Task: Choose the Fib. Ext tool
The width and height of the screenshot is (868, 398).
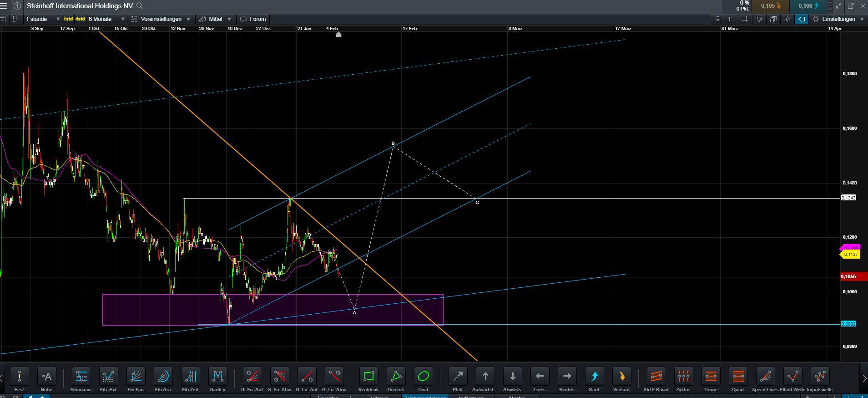Action: coord(108,377)
